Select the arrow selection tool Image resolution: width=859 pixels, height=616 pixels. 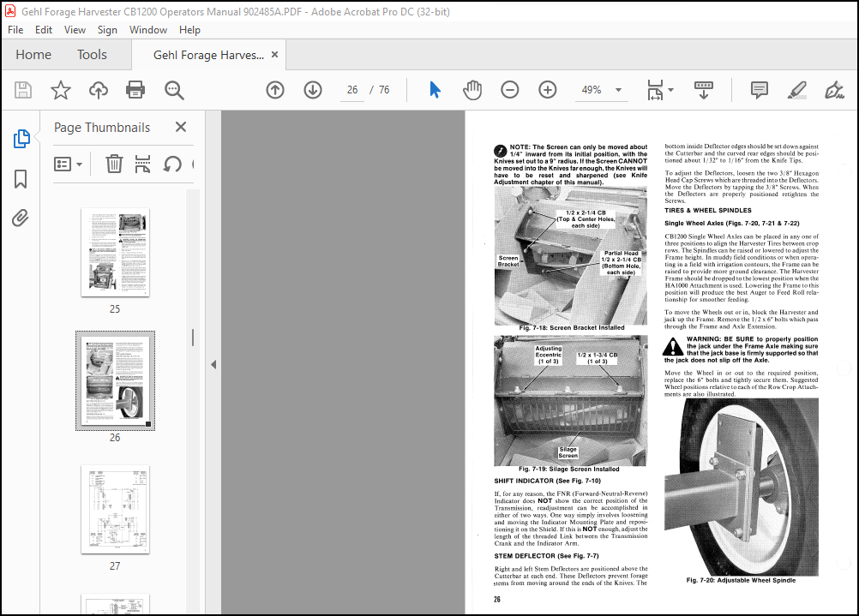click(x=435, y=90)
